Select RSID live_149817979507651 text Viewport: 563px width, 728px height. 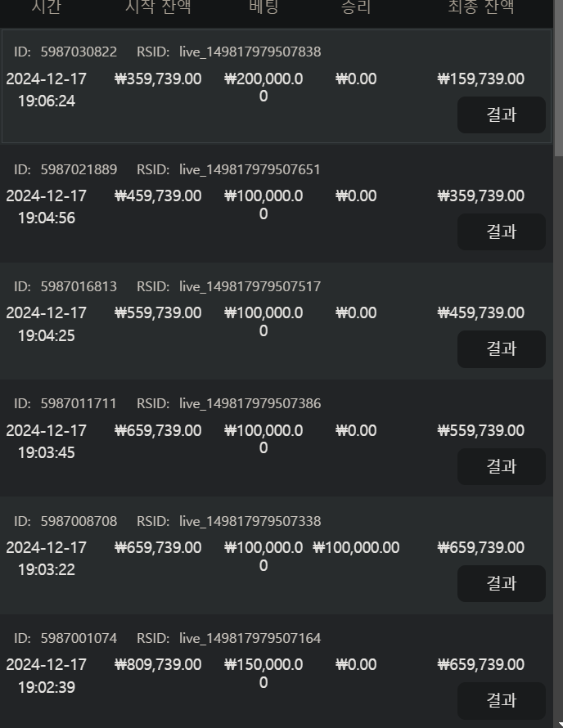coord(250,169)
